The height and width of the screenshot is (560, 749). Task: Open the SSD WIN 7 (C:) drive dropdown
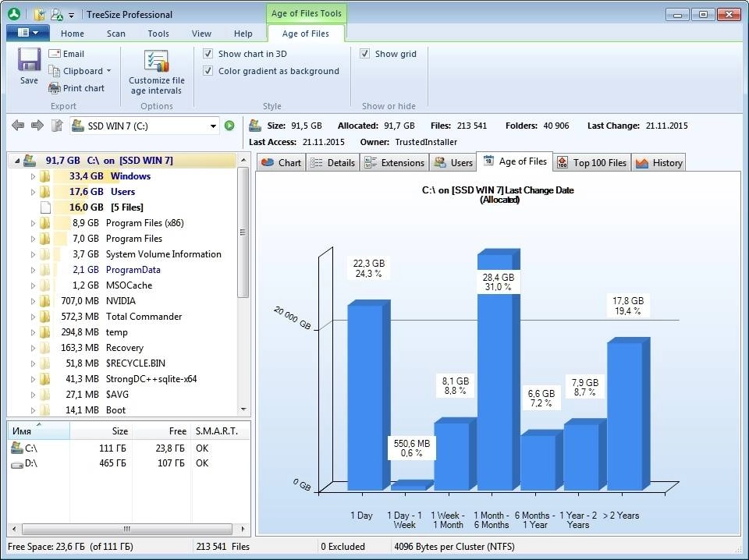[213, 126]
